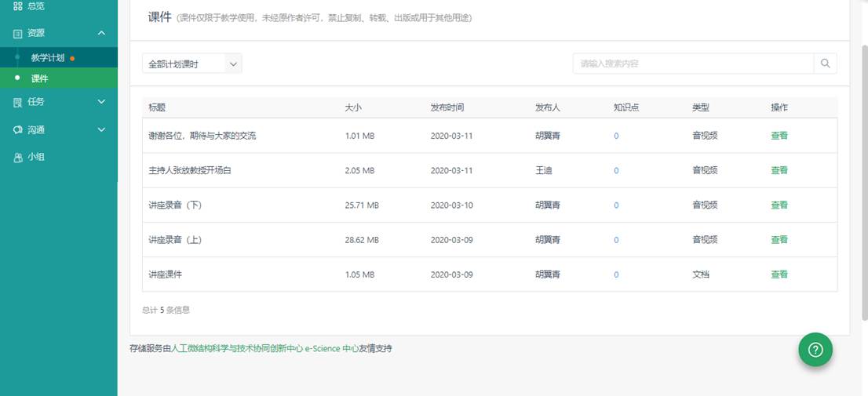Screen dimensions: 868x396
Task: View the 讲座课件 document via 查看
Action: click(779, 274)
